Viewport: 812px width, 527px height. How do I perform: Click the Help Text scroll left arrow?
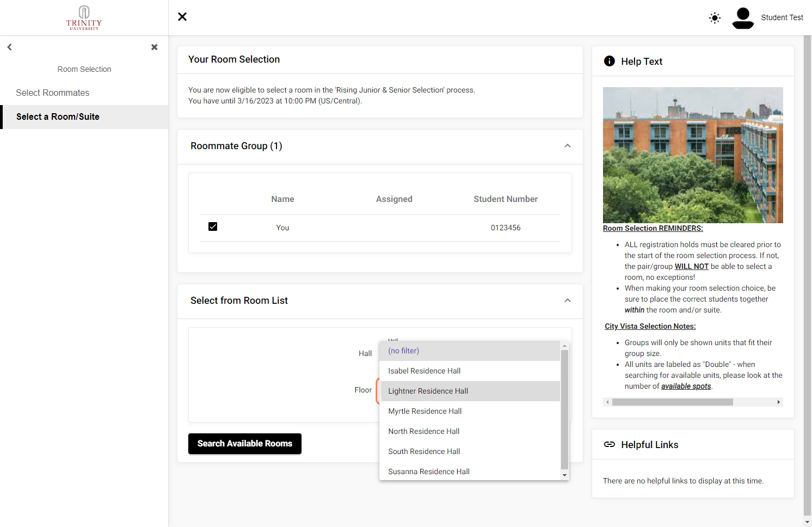pyautogui.click(x=607, y=402)
